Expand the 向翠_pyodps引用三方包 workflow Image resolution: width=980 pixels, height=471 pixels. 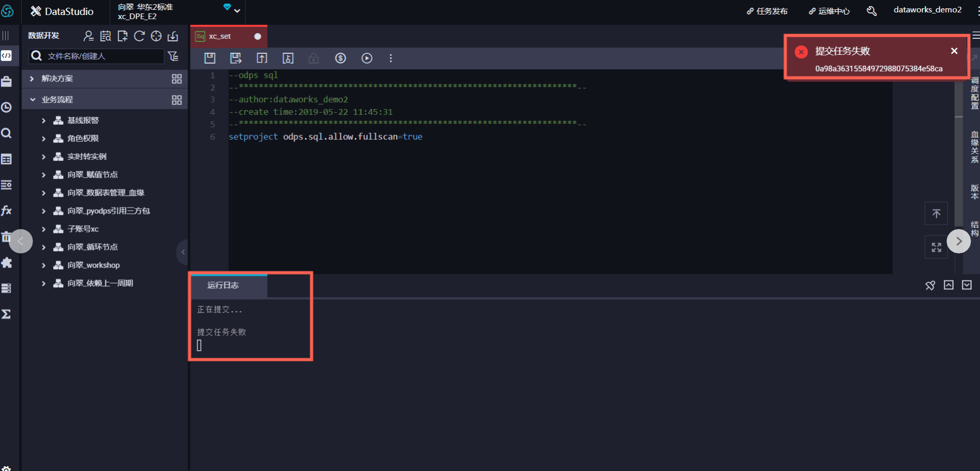(x=43, y=211)
